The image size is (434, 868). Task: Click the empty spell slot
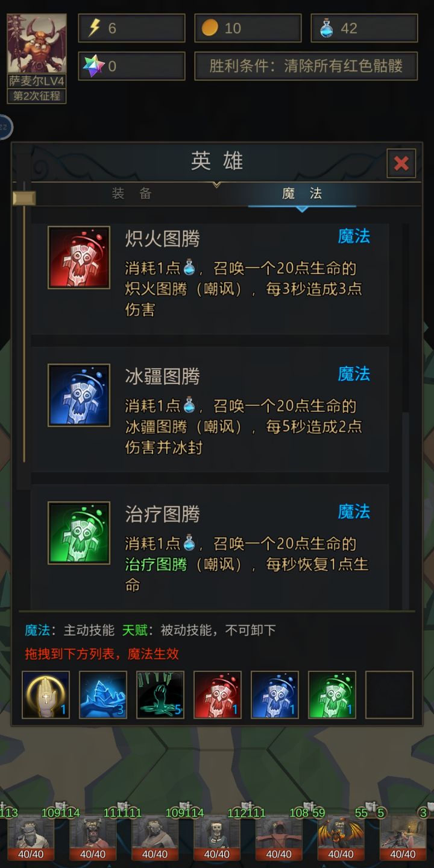(x=389, y=695)
